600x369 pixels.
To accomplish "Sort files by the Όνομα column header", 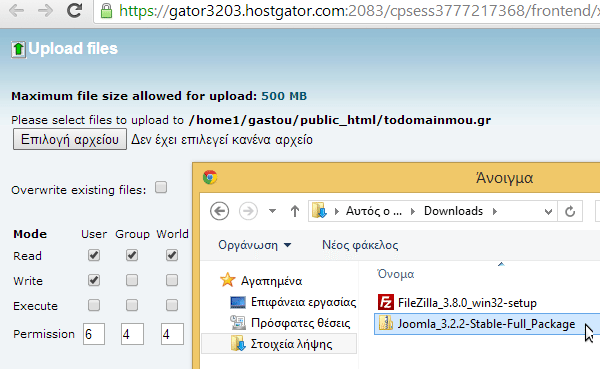I will [x=396, y=274].
